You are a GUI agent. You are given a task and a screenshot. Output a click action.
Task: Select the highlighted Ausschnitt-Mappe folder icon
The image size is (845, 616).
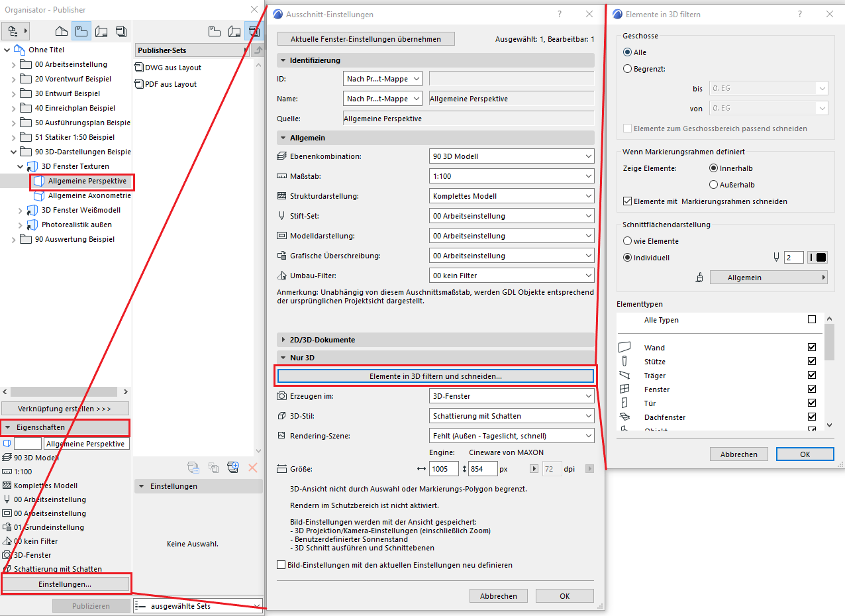81,30
